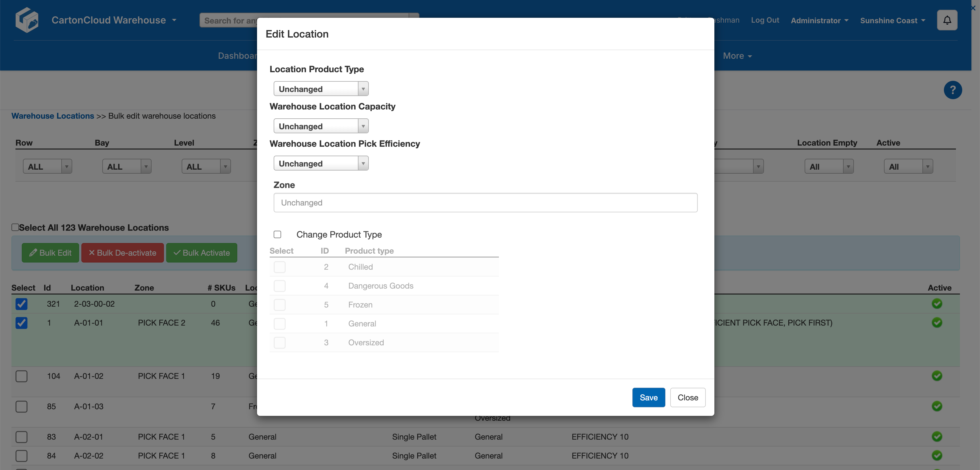Open the More navigation menu
980x470 pixels.
[737, 56]
